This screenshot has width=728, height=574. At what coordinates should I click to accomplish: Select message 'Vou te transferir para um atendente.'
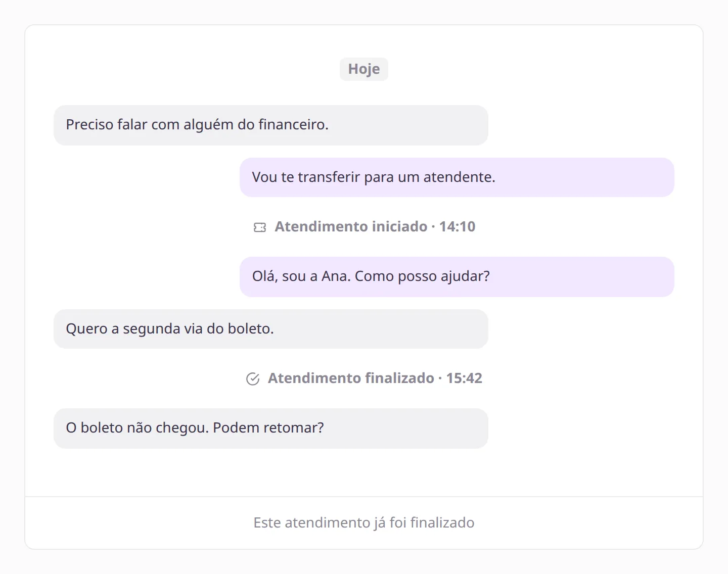tap(457, 177)
